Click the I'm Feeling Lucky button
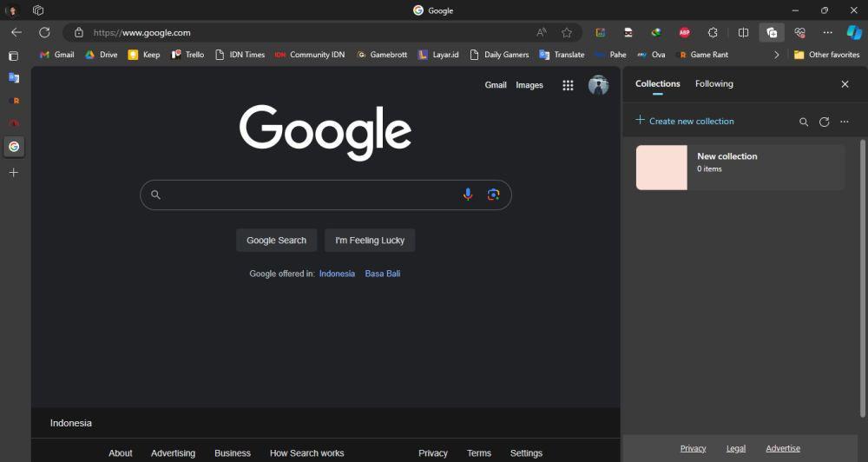 pos(370,241)
